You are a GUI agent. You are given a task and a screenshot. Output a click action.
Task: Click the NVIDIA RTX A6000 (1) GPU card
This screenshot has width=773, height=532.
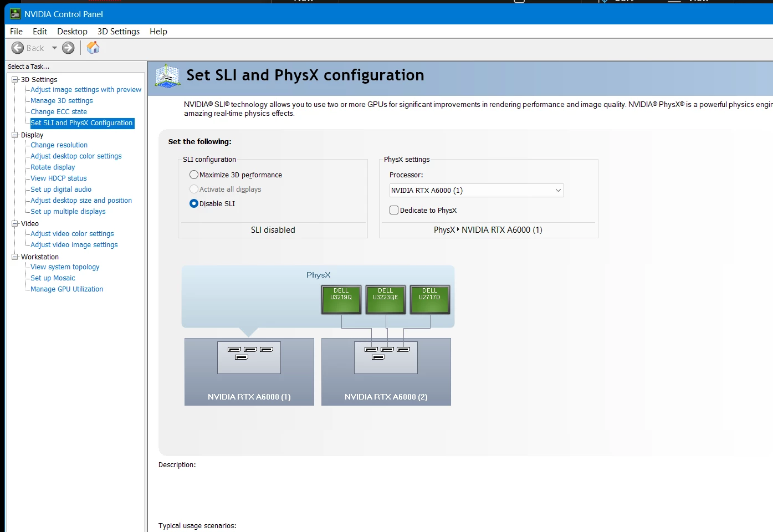pos(249,372)
